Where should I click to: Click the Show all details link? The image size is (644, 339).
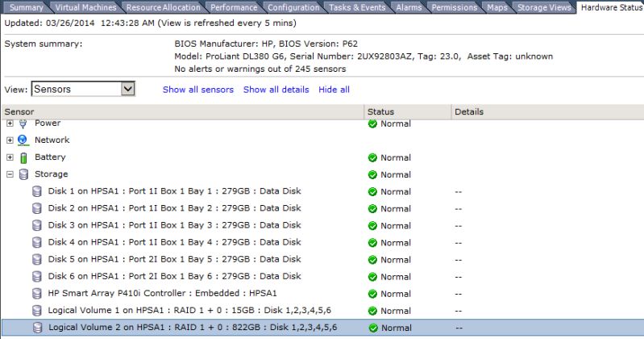pyautogui.click(x=276, y=90)
